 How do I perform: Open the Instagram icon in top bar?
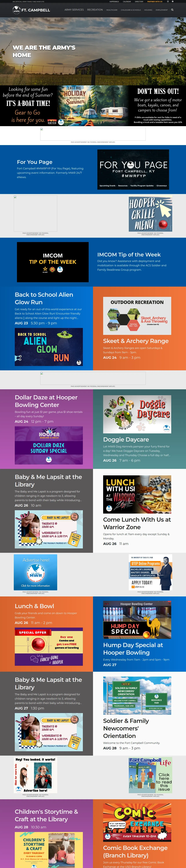click(x=168, y=1)
